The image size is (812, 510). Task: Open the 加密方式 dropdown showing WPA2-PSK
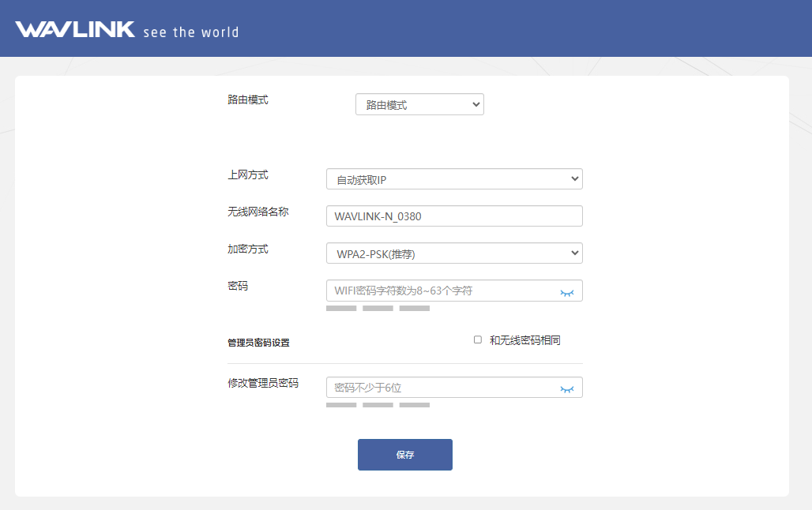click(x=454, y=253)
